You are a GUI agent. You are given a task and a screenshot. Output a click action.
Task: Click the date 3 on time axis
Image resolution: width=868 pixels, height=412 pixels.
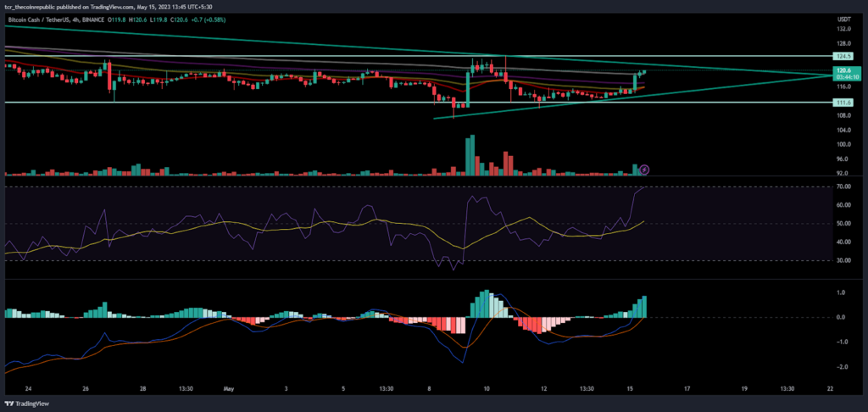[287, 389]
